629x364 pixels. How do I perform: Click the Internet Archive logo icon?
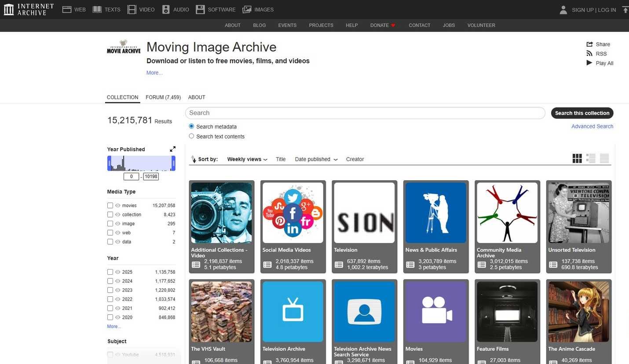[x=9, y=9]
